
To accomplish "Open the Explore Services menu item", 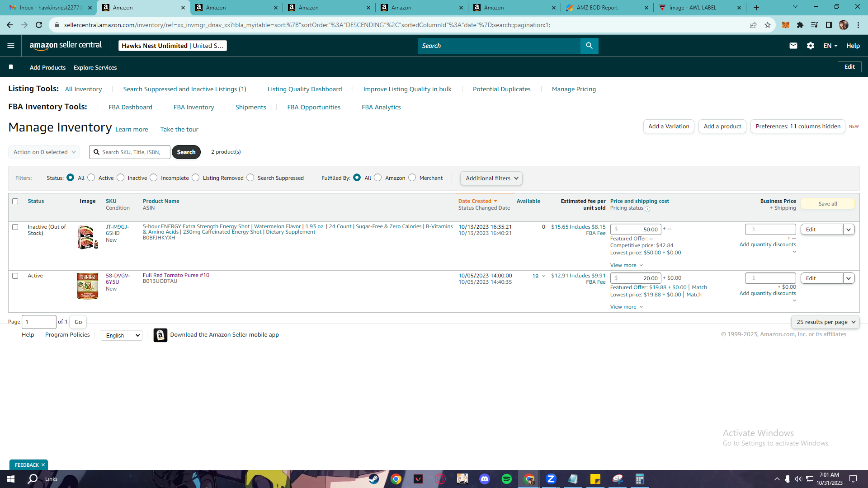I will click(95, 68).
